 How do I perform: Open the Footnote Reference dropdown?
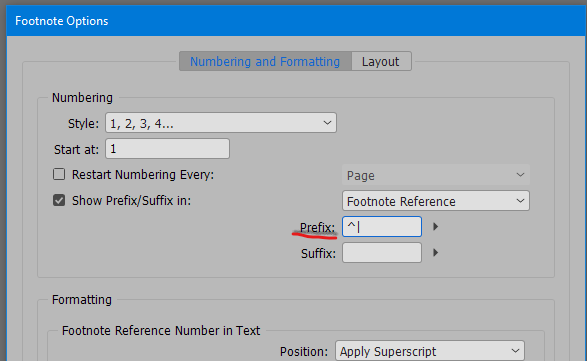436,201
